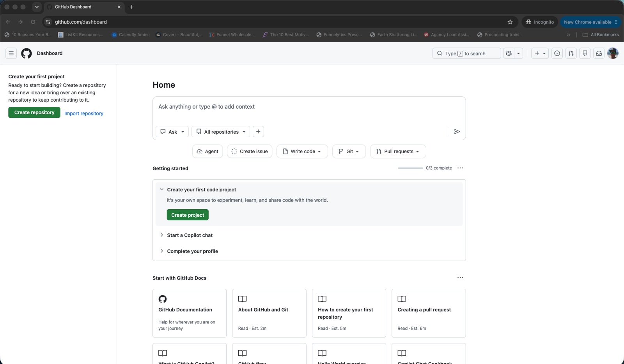Open the Funnelytics Prese... bookmark
The image size is (624, 364).
[x=339, y=35]
